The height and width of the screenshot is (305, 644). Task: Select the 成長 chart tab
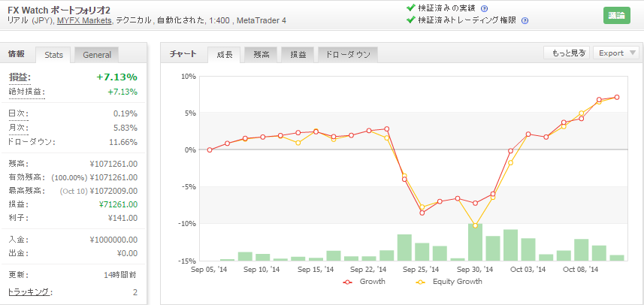[225, 55]
